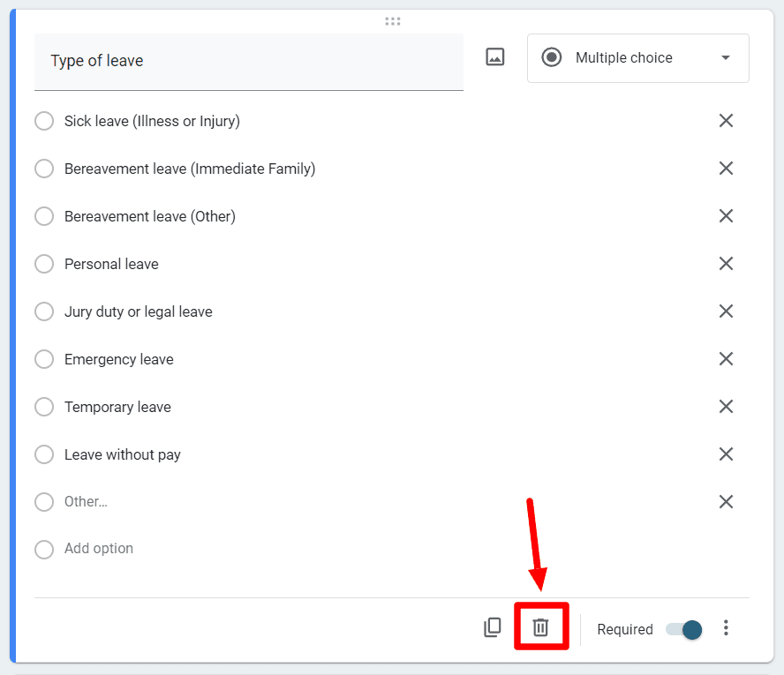
Task: Open the Multiple choice type dropdown
Action: [x=638, y=58]
